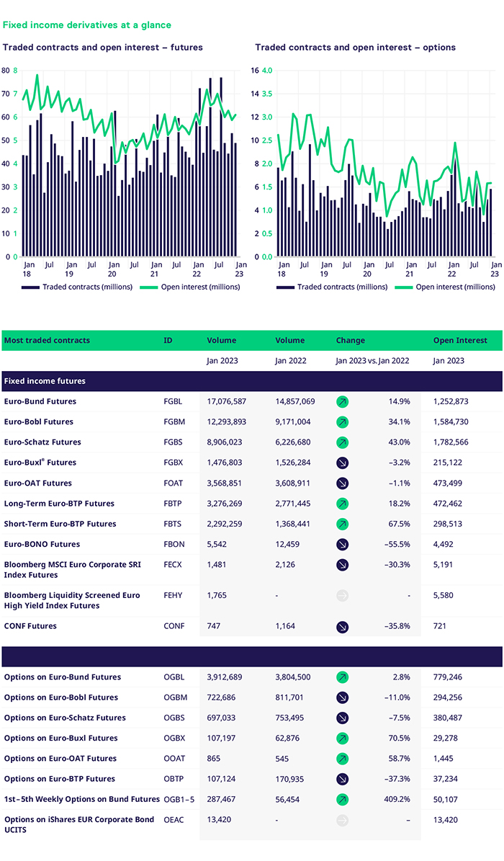The width and height of the screenshot is (504, 861).
Task: Click the Open Interest column header
Action: click(x=459, y=340)
